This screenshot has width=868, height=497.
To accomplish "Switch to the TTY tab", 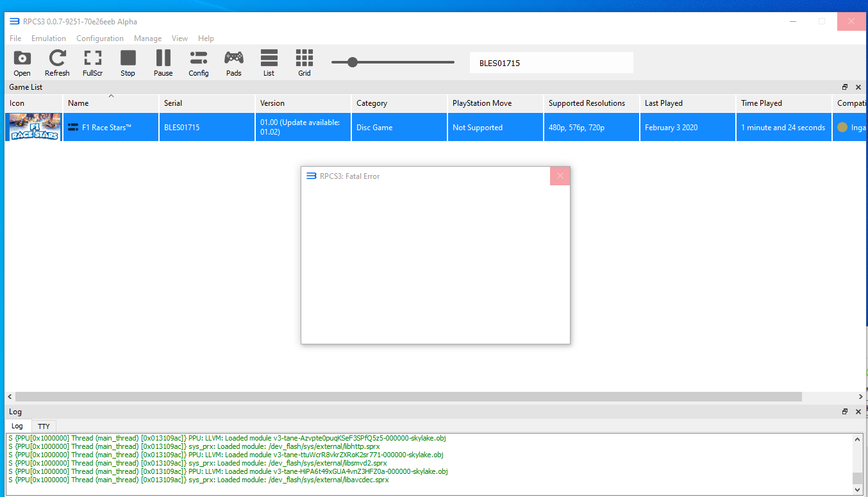I will (x=44, y=426).
